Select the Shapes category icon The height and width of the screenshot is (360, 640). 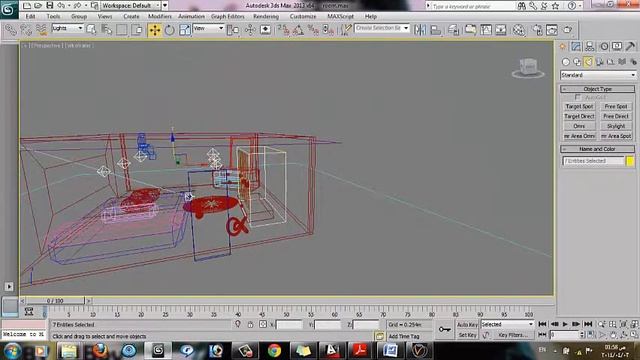click(577, 62)
